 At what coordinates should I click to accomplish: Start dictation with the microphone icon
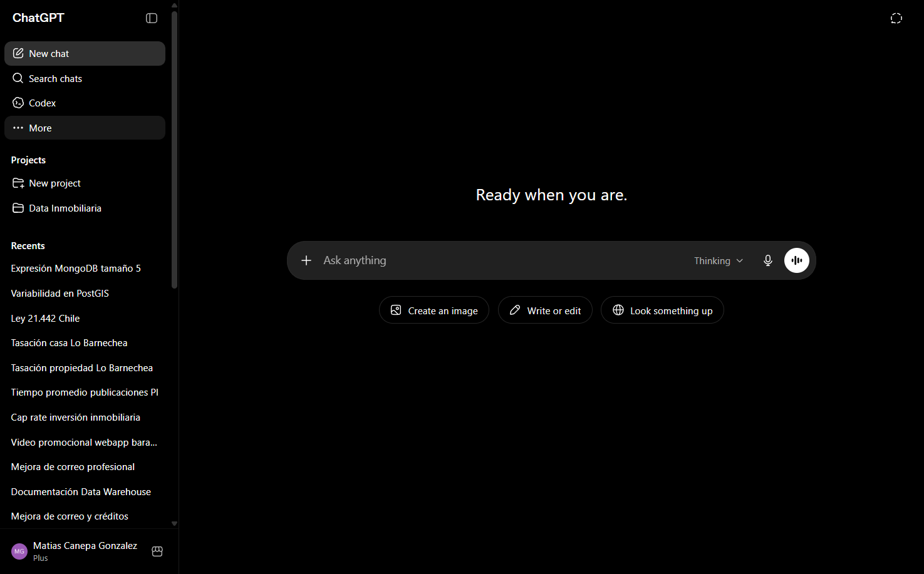coord(768,260)
